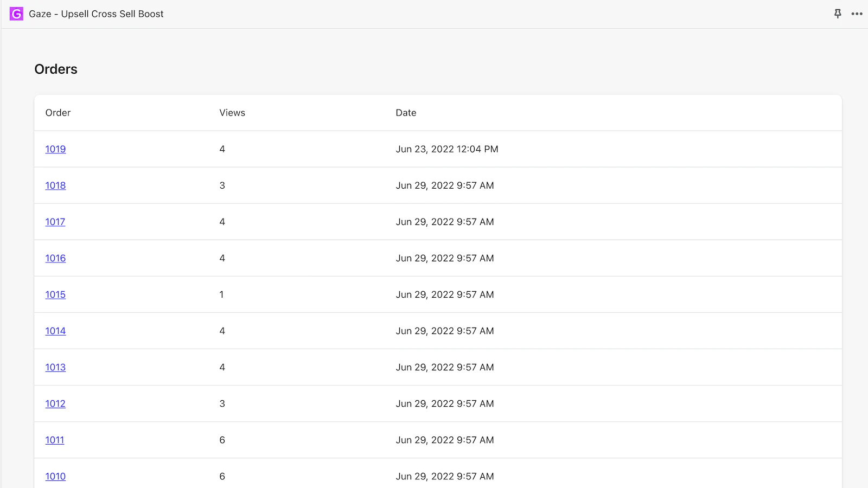Open order 1018 link
This screenshot has height=488, width=868.
(55, 185)
